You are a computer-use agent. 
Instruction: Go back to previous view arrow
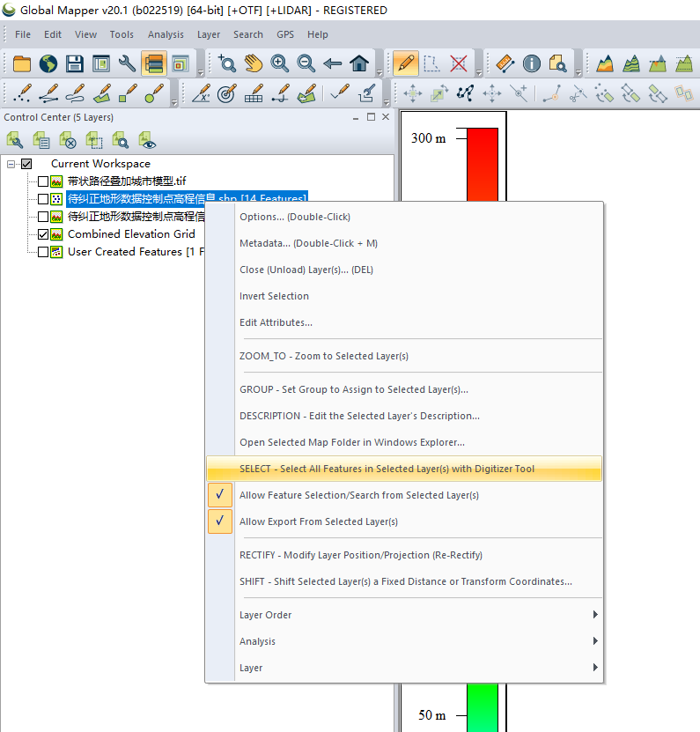point(333,63)
